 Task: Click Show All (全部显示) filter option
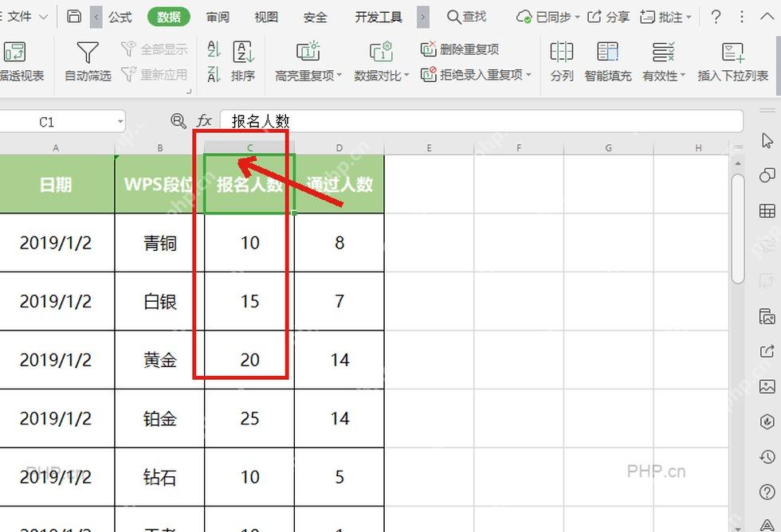pos(155,49)
